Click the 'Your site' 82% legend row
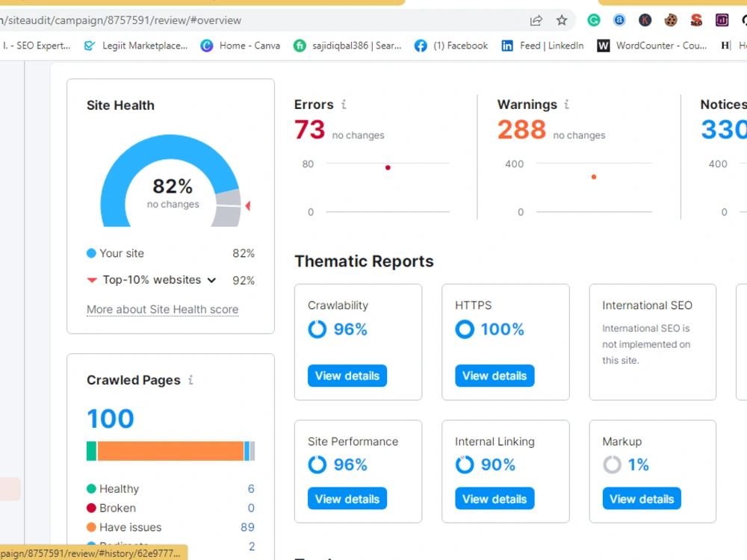747x560 pixels. 170,253
